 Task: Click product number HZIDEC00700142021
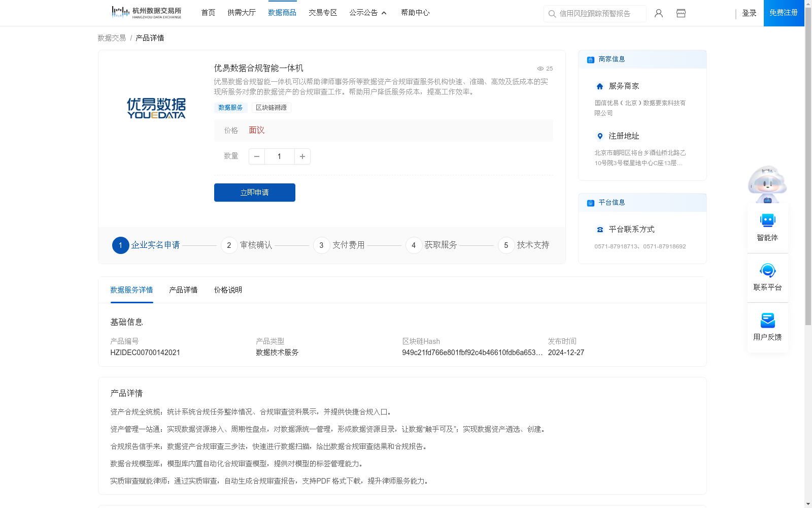coord(145,353)
